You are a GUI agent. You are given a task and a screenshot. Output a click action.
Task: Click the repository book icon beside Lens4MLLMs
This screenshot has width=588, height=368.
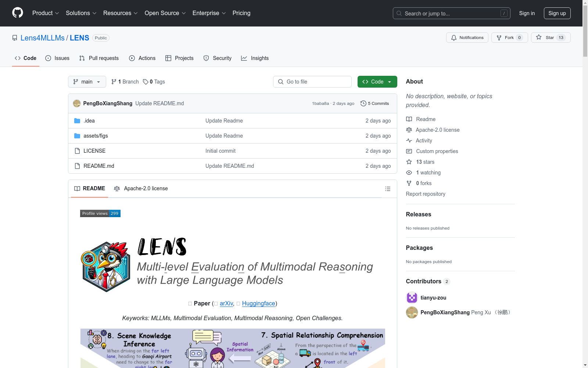click(x=15, y=38)
